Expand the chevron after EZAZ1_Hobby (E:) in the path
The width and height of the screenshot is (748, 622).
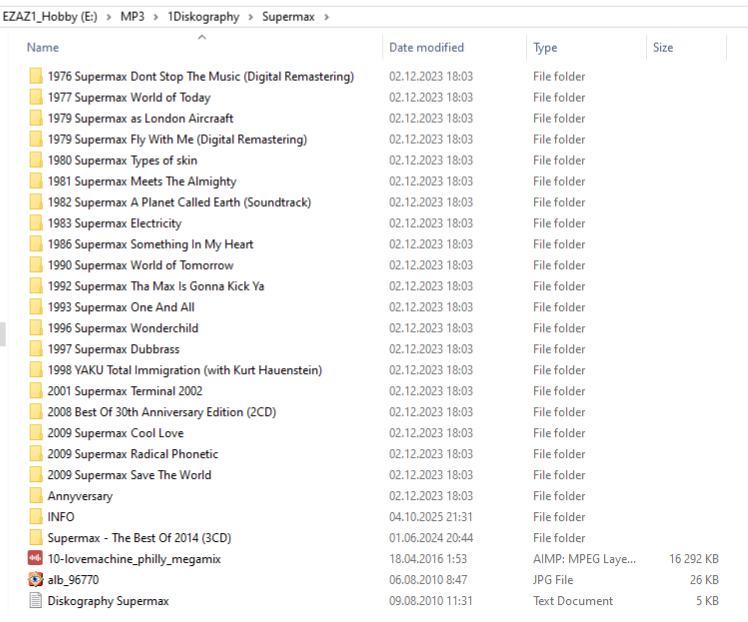tap(109, 17)
